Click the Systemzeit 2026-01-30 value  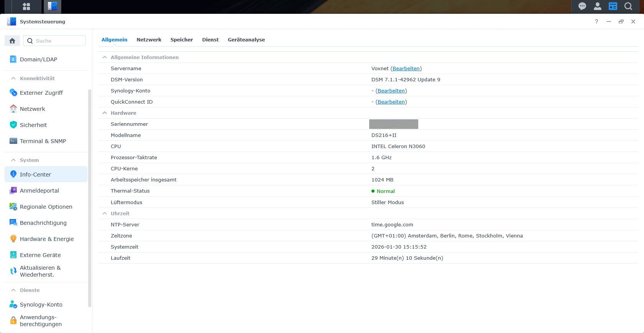click(399, 247)
